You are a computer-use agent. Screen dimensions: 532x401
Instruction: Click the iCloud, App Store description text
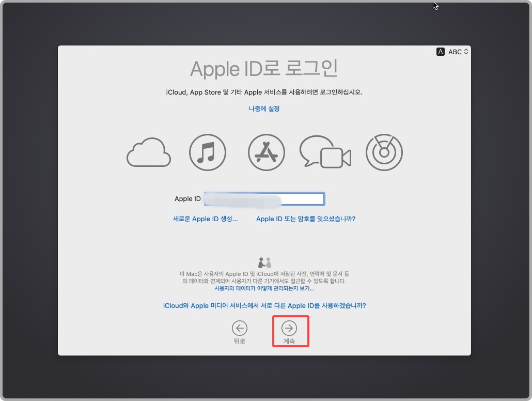(x=264, y=92)
